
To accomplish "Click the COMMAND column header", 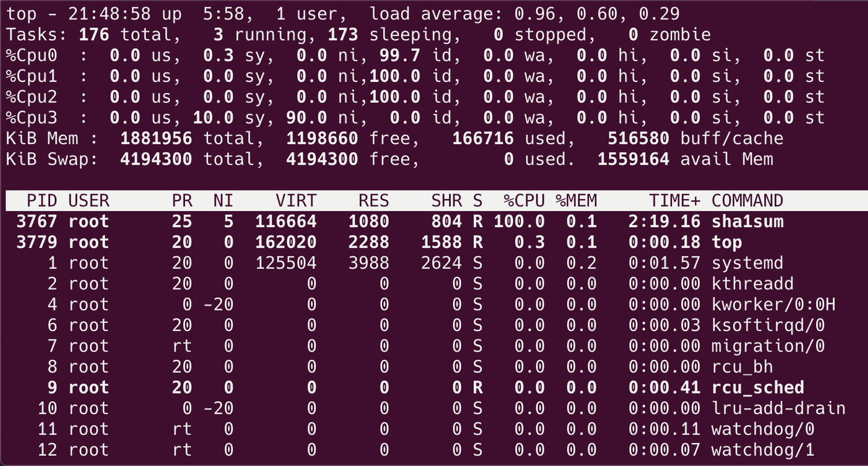I will click(x=747, y=201).
